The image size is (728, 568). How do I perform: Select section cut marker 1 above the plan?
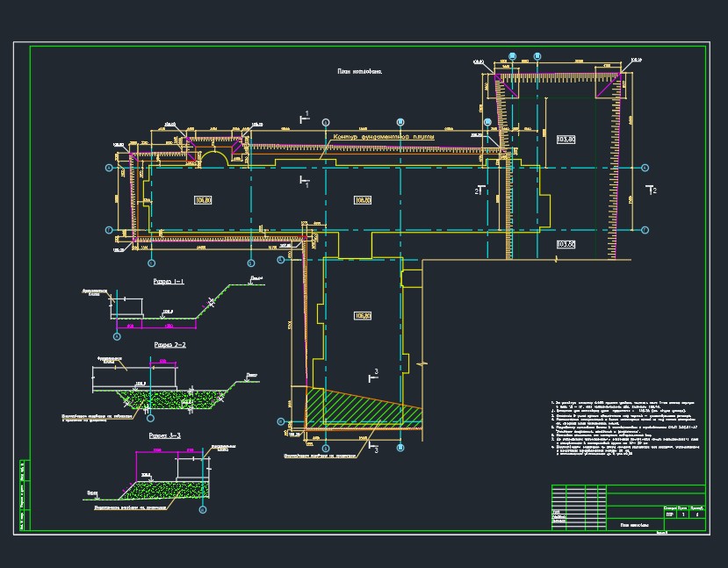click(305, 117)
